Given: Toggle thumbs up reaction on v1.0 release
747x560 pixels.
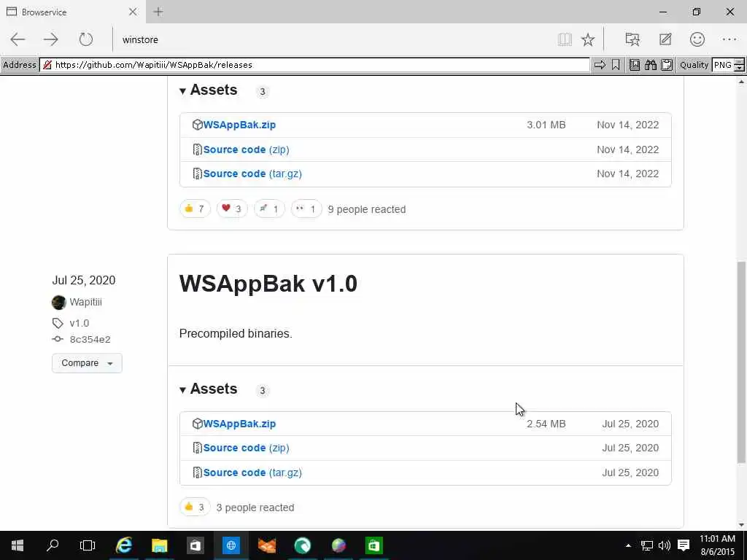Looking at the screenshot, I should coord(195,507).
